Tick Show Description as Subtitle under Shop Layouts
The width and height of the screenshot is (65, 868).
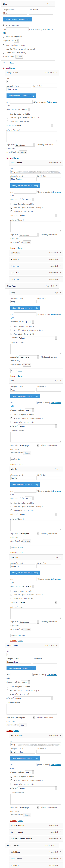coord(8,114)
